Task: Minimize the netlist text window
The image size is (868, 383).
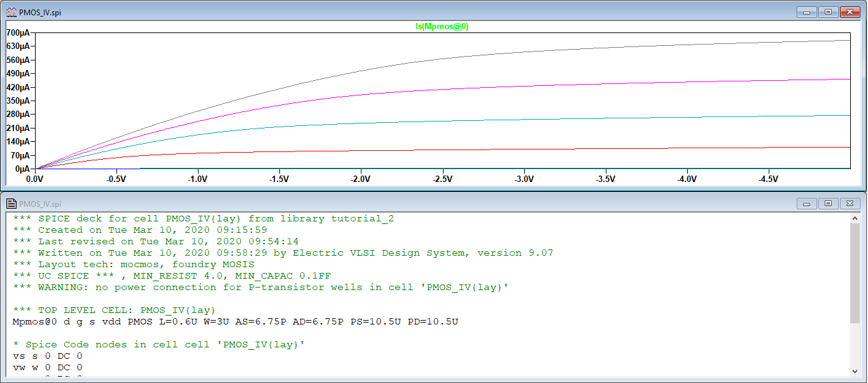Action: (x=806, y=204)
